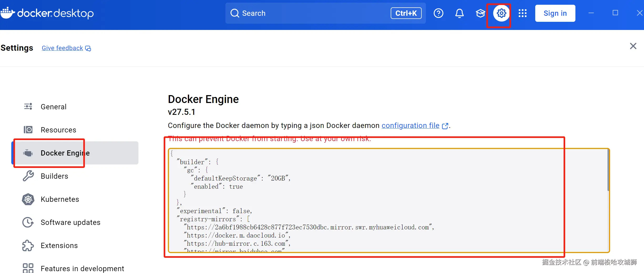Click the myhuaweicloud.com mirror URL line
The image size is (644, 273).
click(x=309, y=227)
